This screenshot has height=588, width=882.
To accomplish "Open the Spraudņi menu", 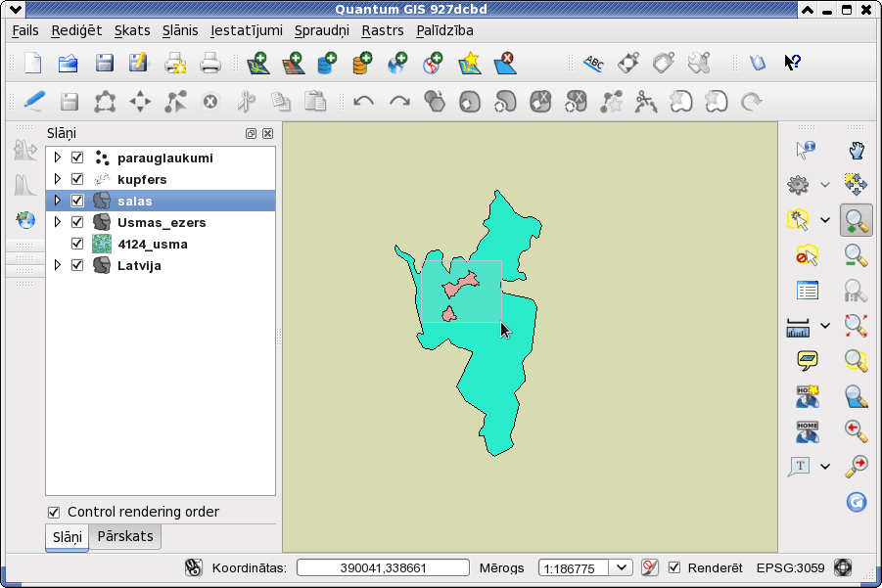I will coord(322,30).
